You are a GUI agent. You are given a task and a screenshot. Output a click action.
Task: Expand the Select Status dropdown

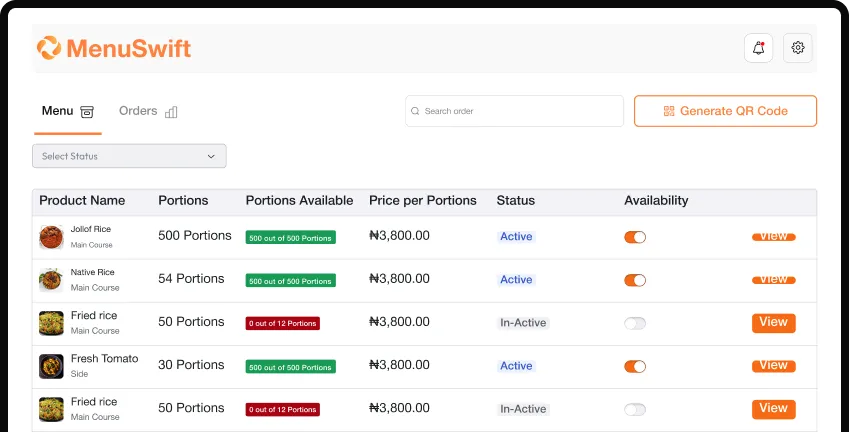[129, 156]
